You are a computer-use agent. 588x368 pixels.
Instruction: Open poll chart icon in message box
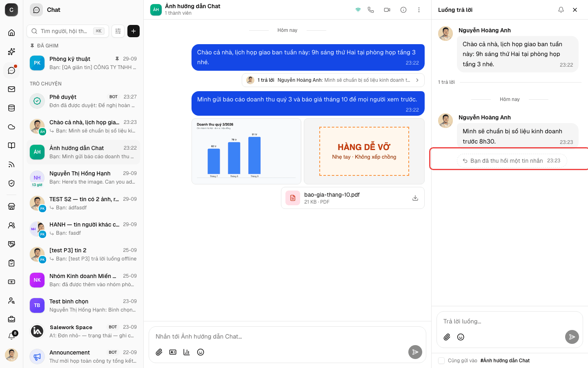[187, 352]
